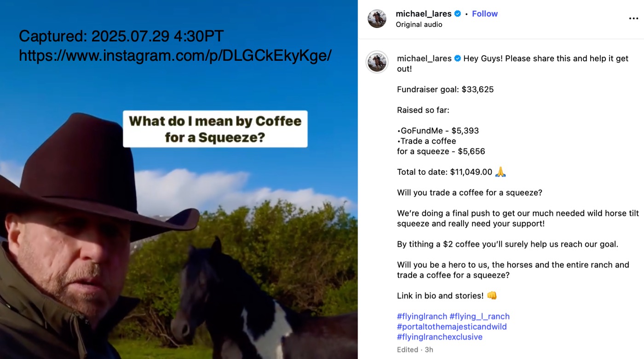Viewport: 644px width, 359px height.
Task: Click the instagram.com URL text on the video
Action: point(175,56)
